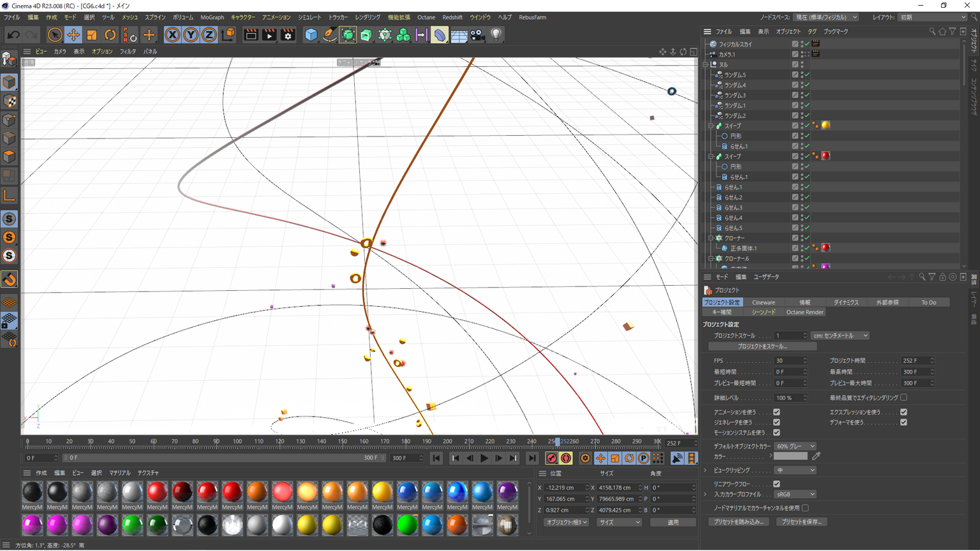Open the MoGraph menu

(x=212, y=17)
